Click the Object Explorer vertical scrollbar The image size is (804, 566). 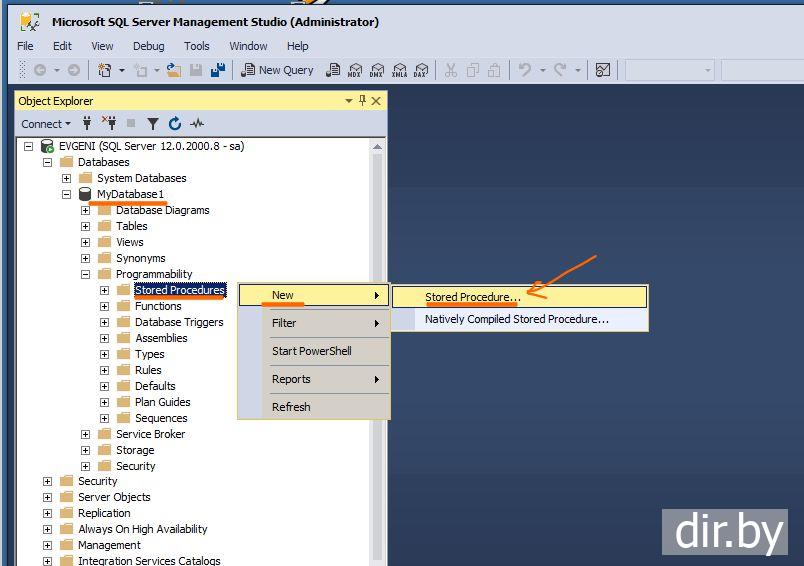[x=377, y=350]
